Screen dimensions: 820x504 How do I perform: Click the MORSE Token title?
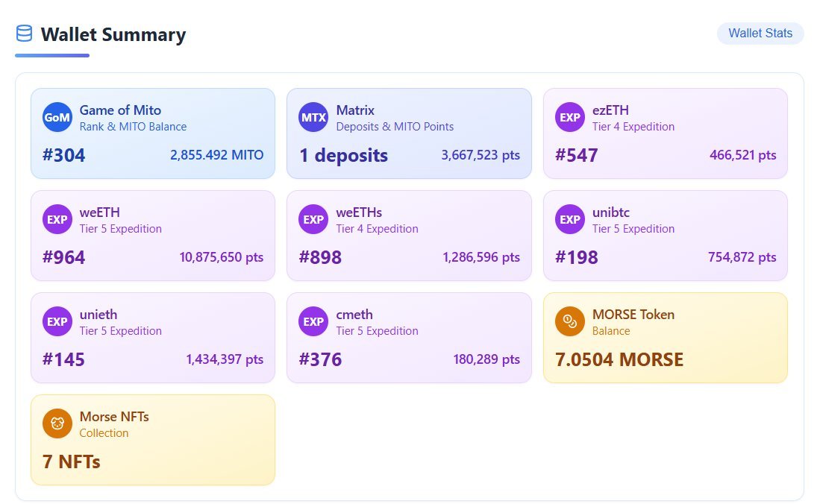click(633, 314)
